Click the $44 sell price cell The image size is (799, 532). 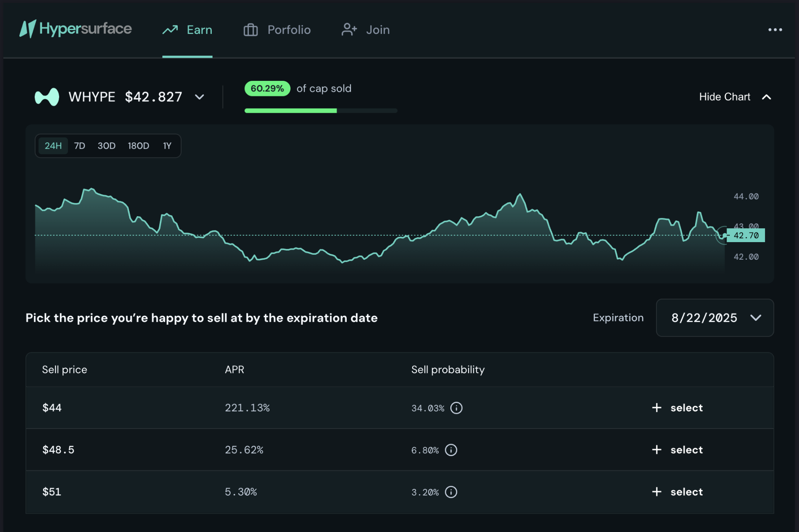(x=52, y=408)
